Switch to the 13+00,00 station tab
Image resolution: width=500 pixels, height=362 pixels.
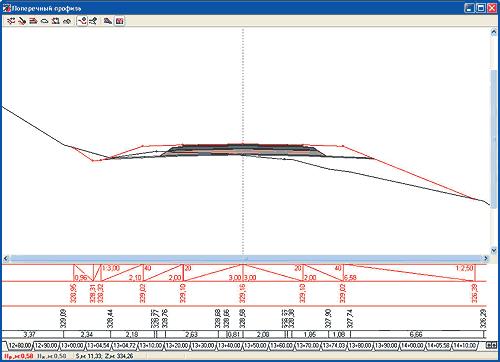coord(72,345)
